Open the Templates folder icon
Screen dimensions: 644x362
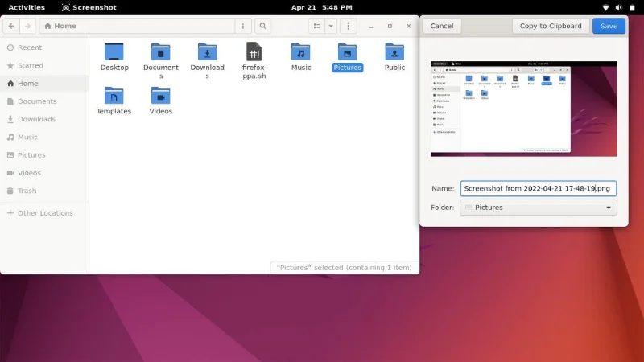[x=114, y=96]
